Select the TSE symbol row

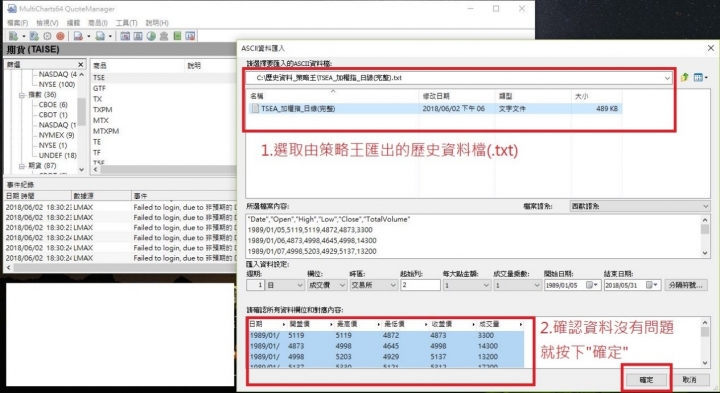click(163, 78)
